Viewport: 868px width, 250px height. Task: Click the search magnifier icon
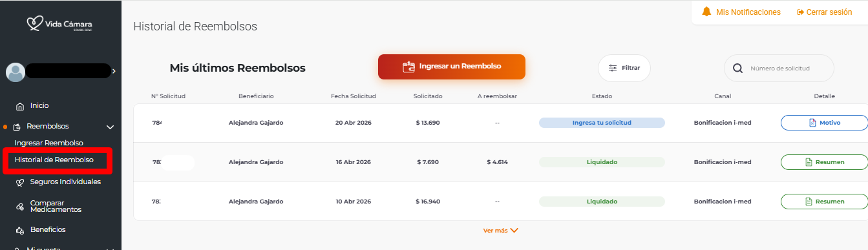(x=737, y=68)
